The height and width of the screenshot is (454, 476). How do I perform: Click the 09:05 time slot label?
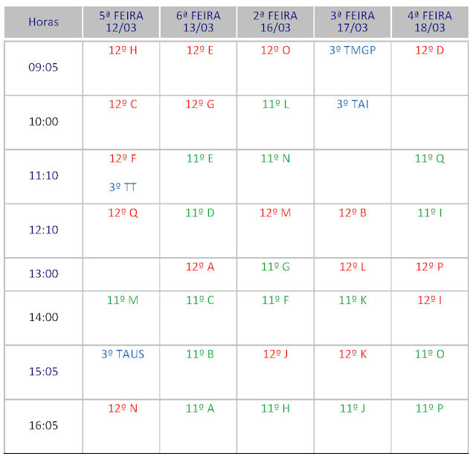click(x=43, y=67)
